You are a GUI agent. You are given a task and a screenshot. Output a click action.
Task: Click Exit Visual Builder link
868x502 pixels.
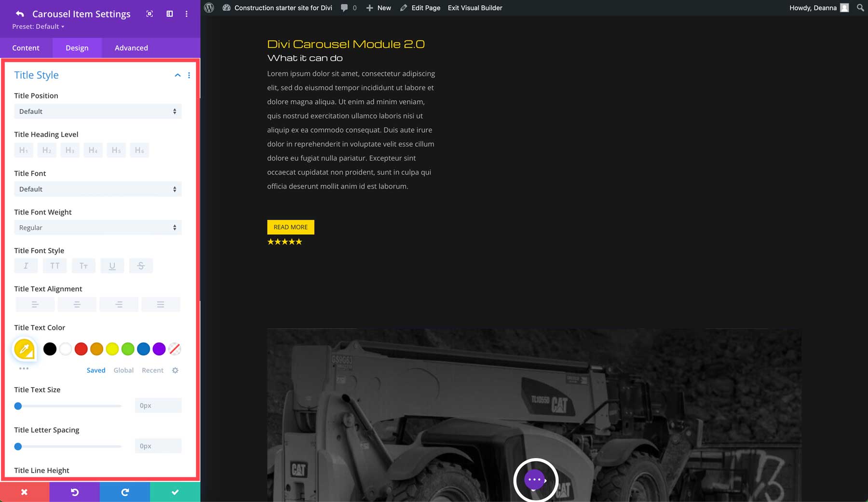point(475,8)
